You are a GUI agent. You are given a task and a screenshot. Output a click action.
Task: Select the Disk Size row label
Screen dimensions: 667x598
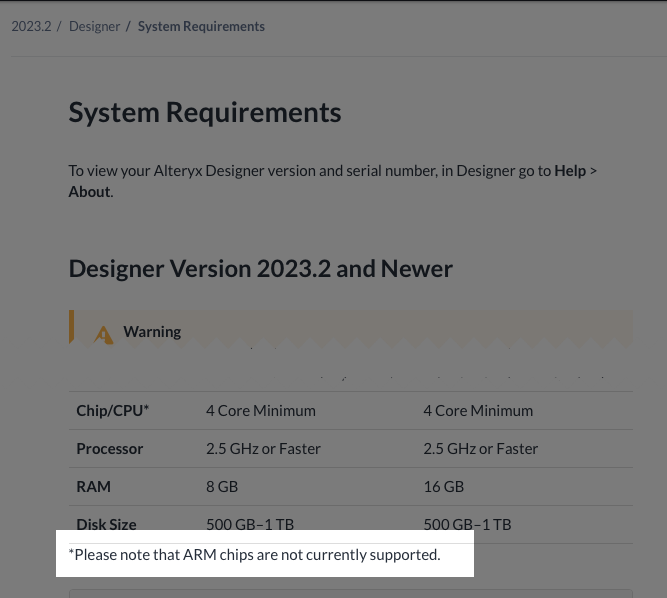coord(106,524)
